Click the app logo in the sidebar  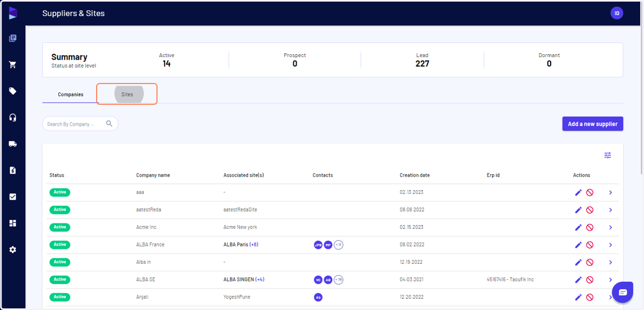click(13, 13)
